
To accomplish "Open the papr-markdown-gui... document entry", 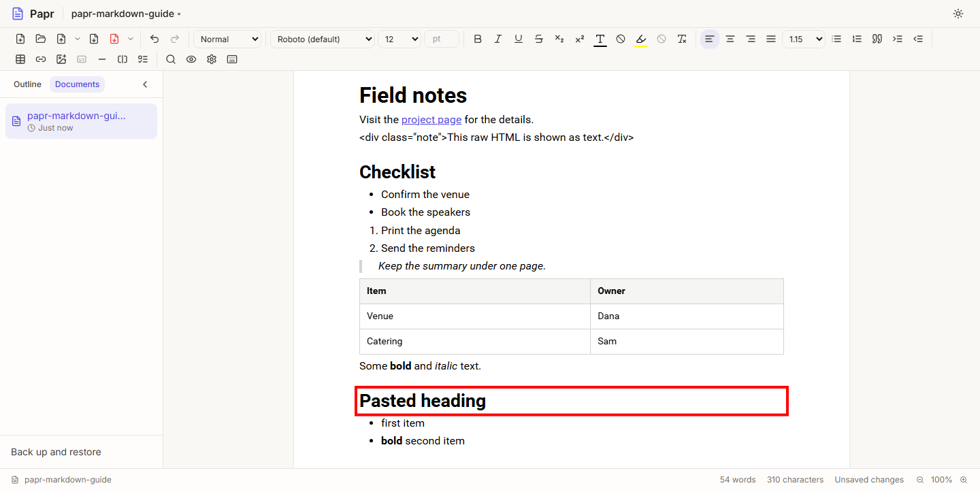I will point(81,121).
